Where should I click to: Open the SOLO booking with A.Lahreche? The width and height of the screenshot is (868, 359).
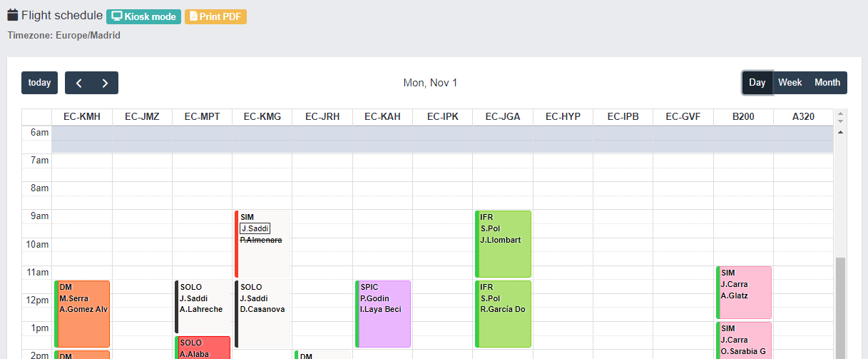(x=203, y=307)
